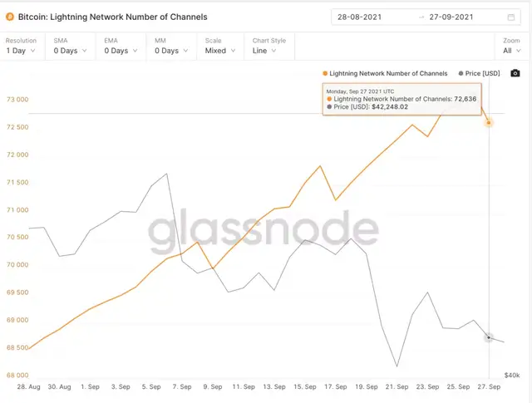This screenshot has width=532, height=403.
Task: Click the chart title Bitcoin Lightning Network
Action: (x=113, y=17)
